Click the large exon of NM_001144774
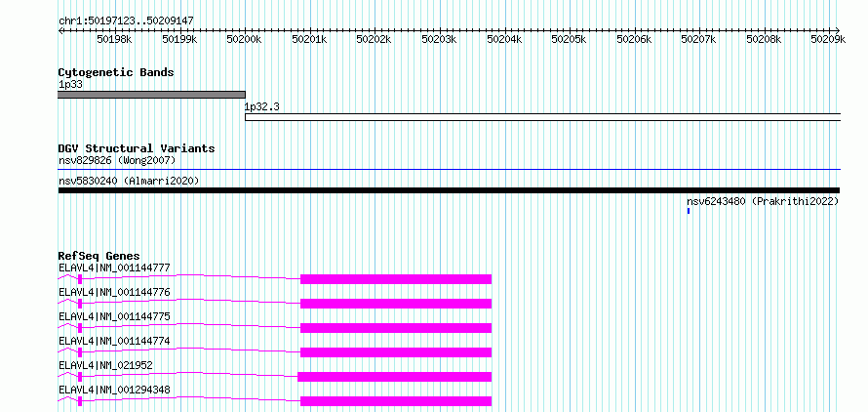 pos(396,352)
